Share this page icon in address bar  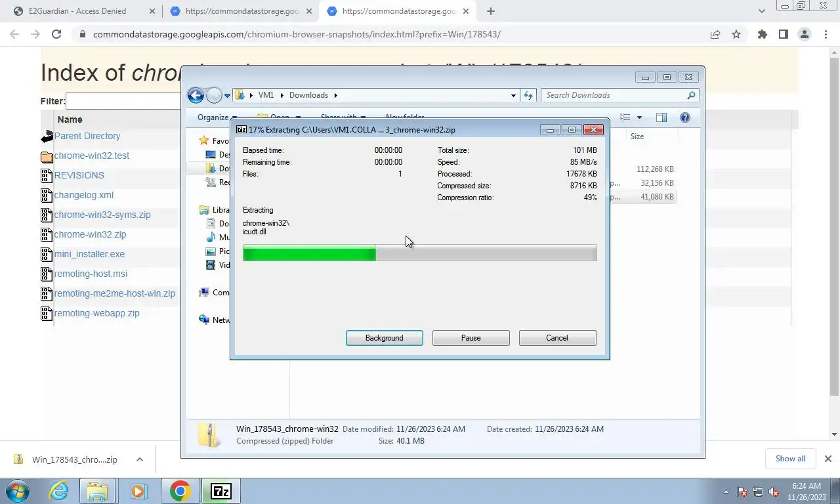point(715,34)
